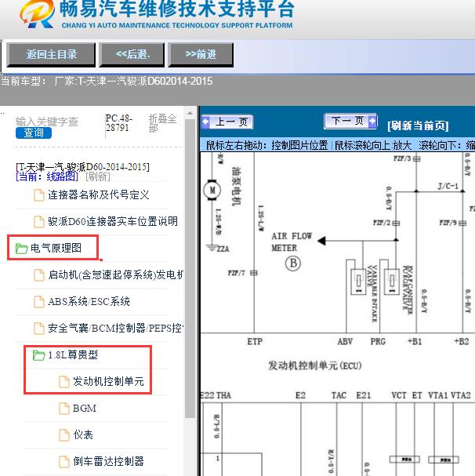Screen dimensions: 475x476
Task: Click the Chang Yi platform logo
Action: 38,14
